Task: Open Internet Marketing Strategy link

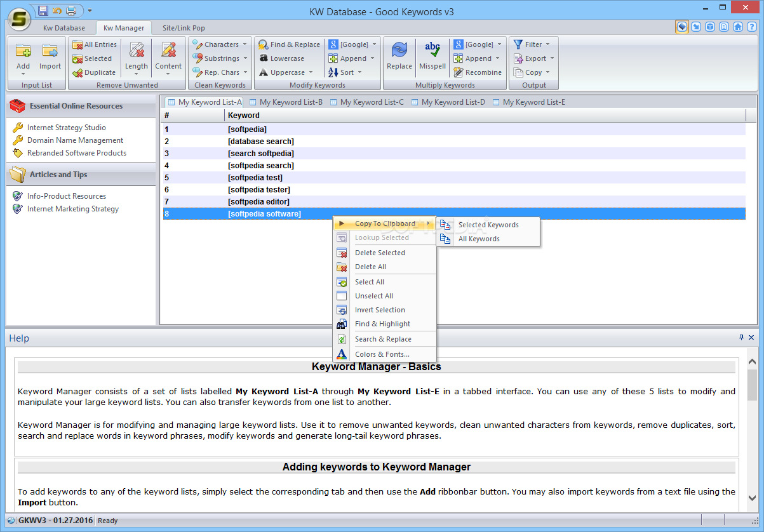Action: [72, 209]
